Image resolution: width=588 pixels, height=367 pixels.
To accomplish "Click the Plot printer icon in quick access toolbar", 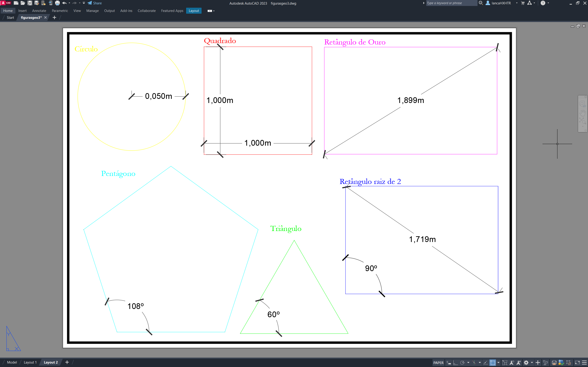I will pos(57,3).
